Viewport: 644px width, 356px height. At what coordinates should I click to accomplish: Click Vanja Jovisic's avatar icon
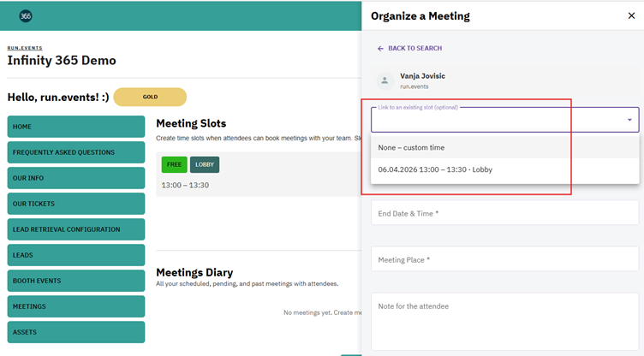coord(385,80)
